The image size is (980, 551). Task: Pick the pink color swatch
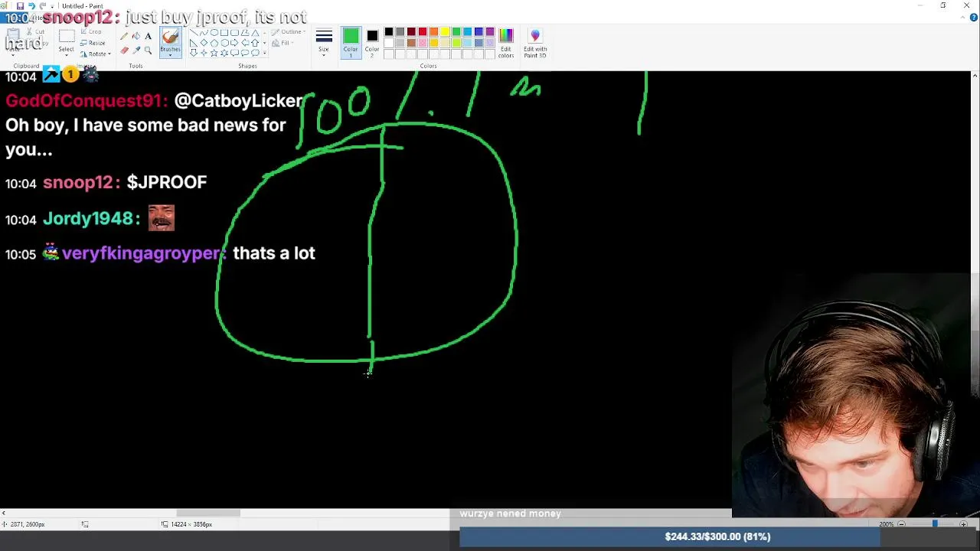coord(423,43)
